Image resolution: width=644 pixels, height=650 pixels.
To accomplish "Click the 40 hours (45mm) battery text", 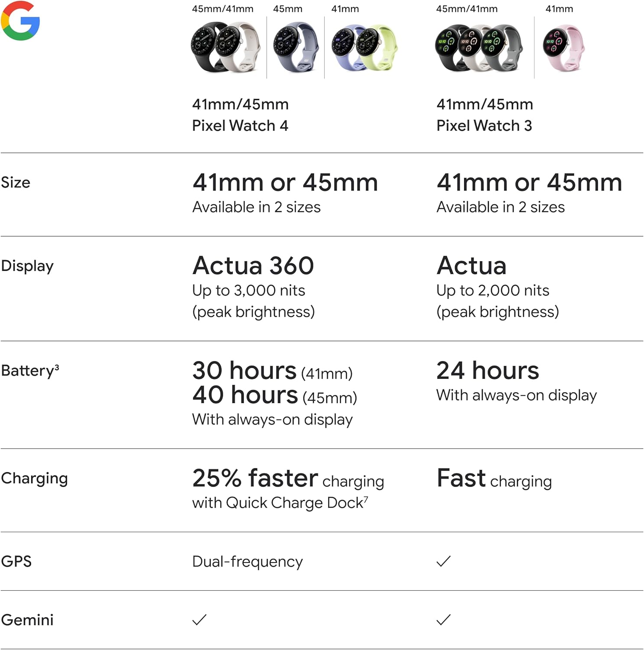I will pos(274,396).
